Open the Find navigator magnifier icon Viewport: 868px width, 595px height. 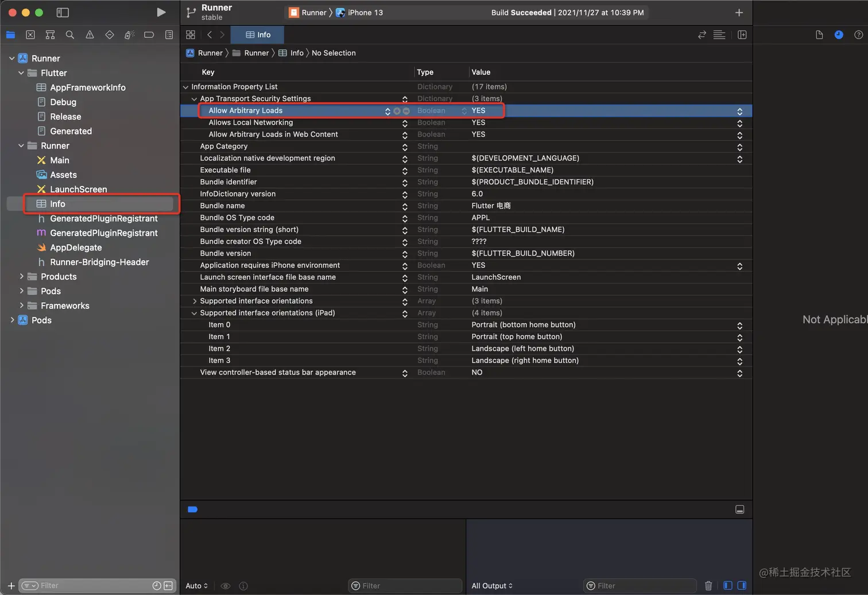pos(70,35)
